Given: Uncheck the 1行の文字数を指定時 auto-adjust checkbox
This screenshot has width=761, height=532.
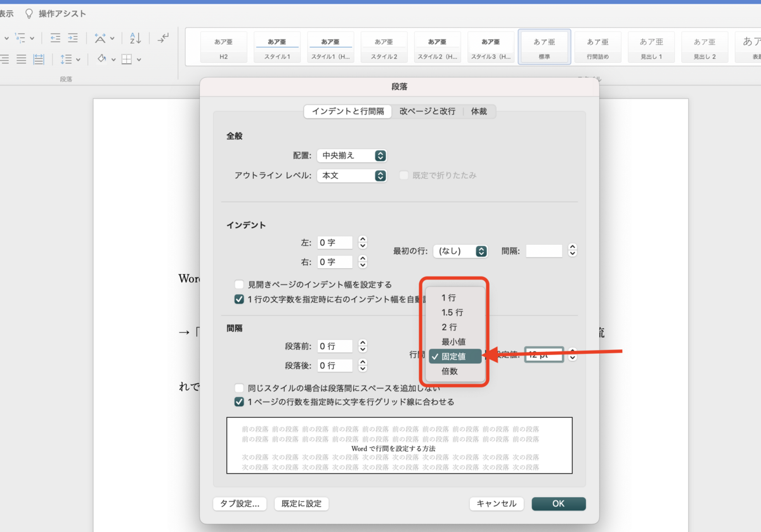Looking at the screenshot, I should pyautogui.click(x=239, y=299).
